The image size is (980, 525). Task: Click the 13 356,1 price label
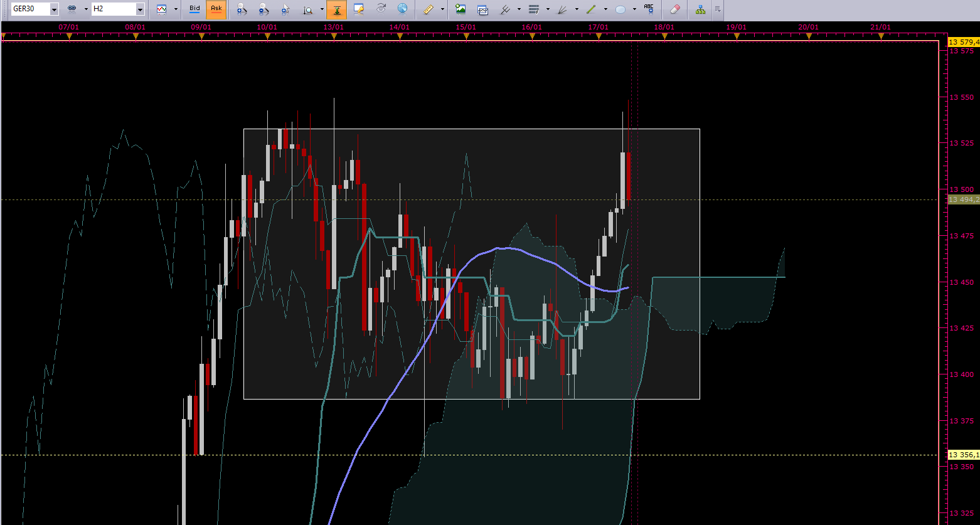(x=964, y=455)
